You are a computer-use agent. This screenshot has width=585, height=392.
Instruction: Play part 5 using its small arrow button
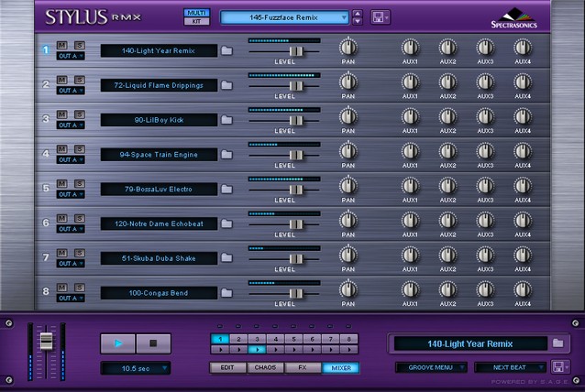click(294, 350)
